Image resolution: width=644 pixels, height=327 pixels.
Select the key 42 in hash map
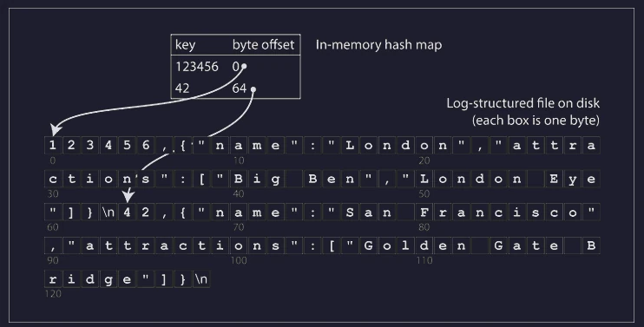point(182,88)
